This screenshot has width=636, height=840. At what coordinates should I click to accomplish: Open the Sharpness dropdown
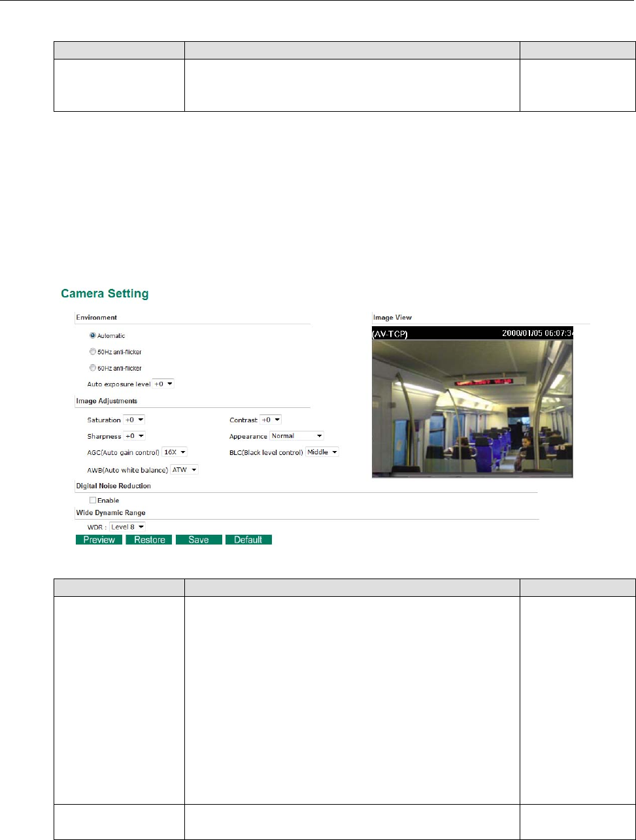tap(134, 436)
